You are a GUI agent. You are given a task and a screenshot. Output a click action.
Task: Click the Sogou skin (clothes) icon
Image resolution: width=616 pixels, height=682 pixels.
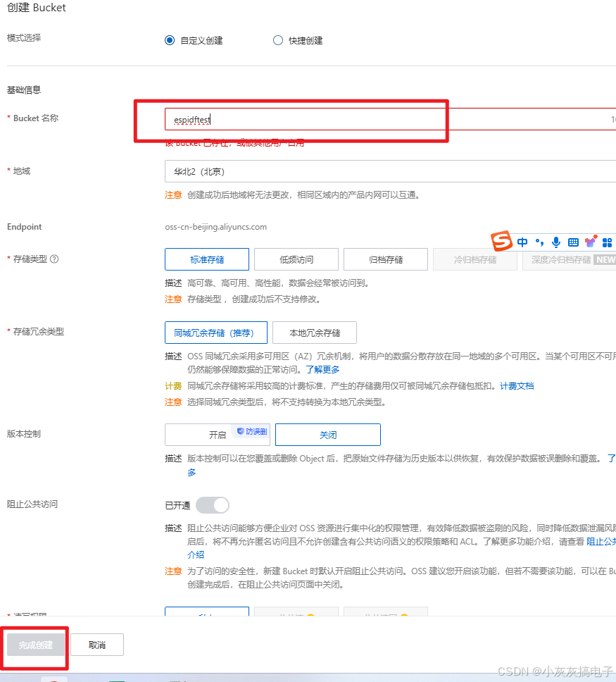point(591,242)
